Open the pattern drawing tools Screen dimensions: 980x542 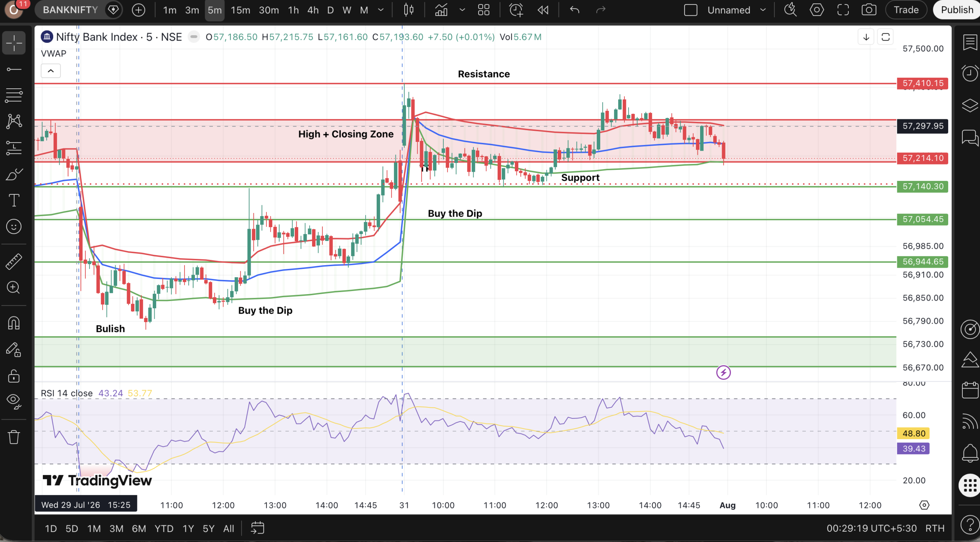point(14,121)
